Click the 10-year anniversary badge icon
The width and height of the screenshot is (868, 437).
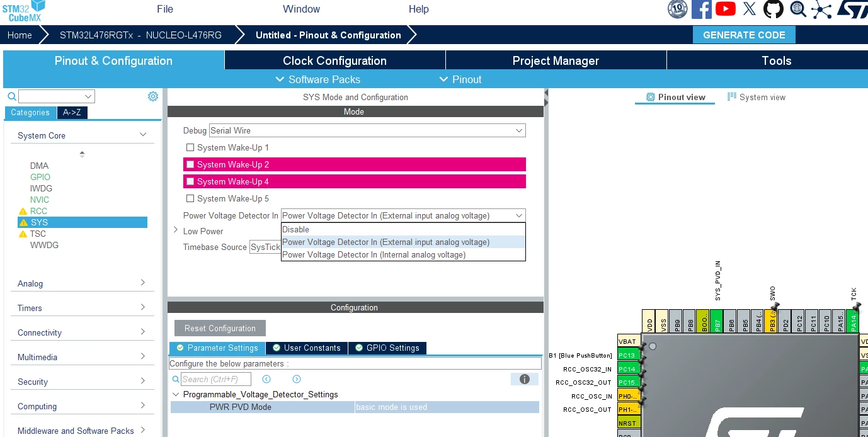(x=678, y=9)
